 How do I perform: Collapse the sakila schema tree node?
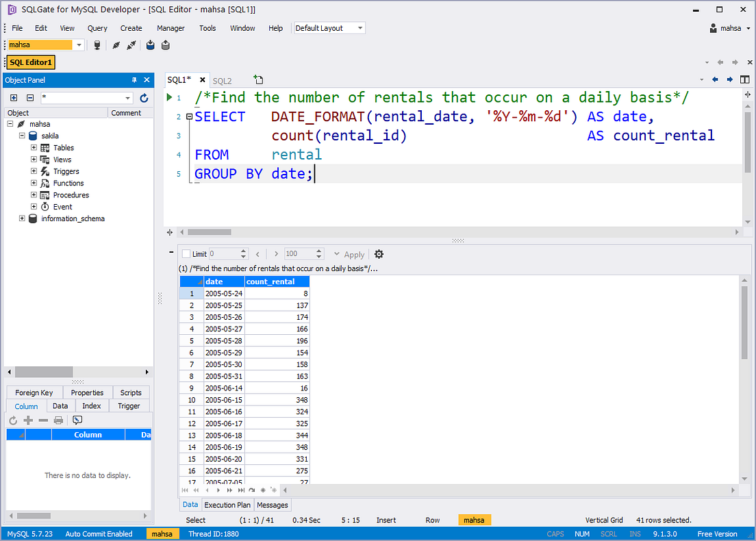[x=21, y=136]
